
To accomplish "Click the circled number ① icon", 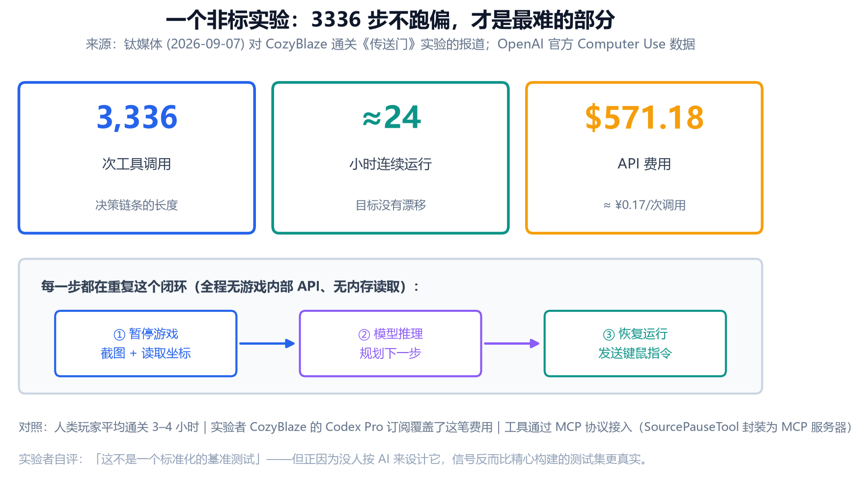I will pos(119,335).
